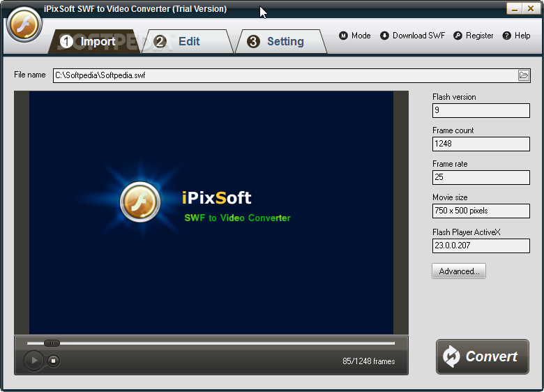Click the Frame rate field showing 25
The height and width of the screenshot is (392, 544).
point(481,177)
